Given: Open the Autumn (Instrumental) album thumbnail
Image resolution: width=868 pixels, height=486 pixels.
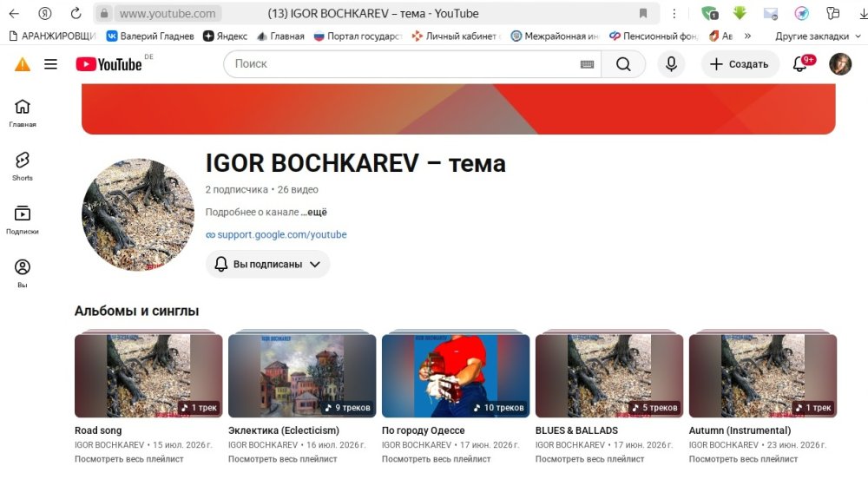Looking at the screenshot, I should (x=763, y=375).
